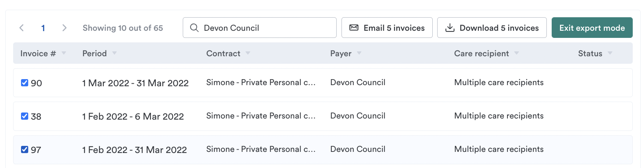Image resolution: width=644 pixels, height=168 pixels.
Task: Go to the previous page arrow
Action: coord(22,28)
